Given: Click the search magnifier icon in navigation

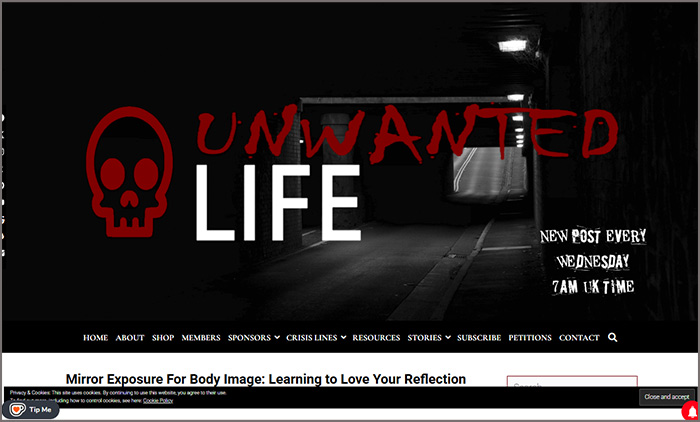Looking at the screenshot, I should [612, 338].
